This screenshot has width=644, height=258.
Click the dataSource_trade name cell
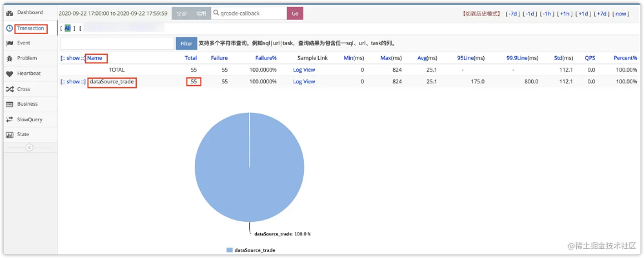(112, 81)
